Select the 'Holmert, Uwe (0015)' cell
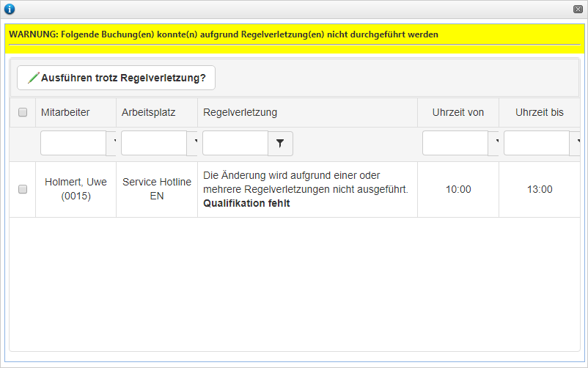This screenshot has height=368, width=588. coord(76,189)
